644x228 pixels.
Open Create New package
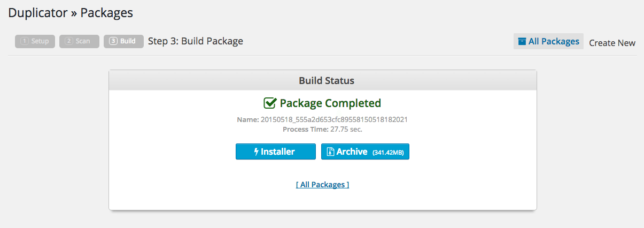pos(612,43)
